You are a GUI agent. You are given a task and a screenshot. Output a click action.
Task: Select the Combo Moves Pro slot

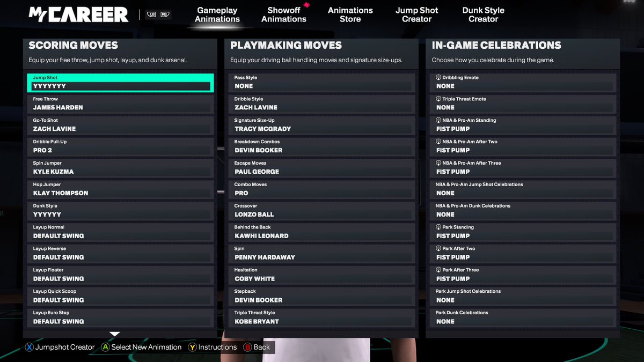click(321, 190)
